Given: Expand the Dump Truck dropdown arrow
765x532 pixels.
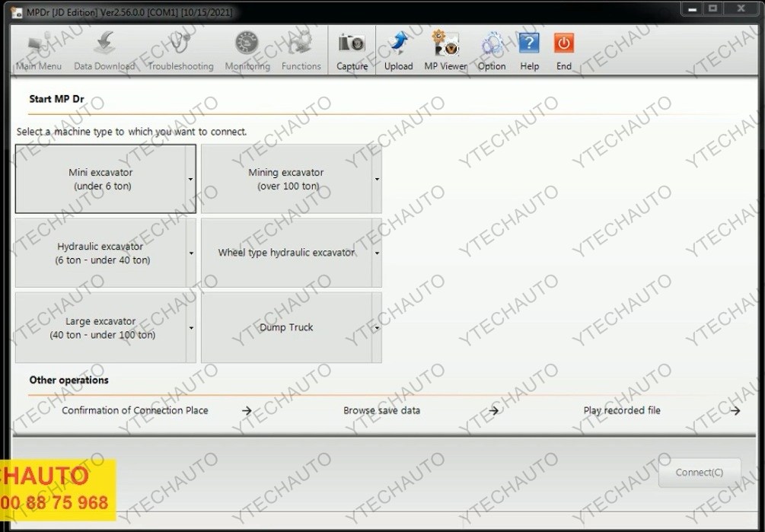Looking at the screenshot, I should 377,328.
